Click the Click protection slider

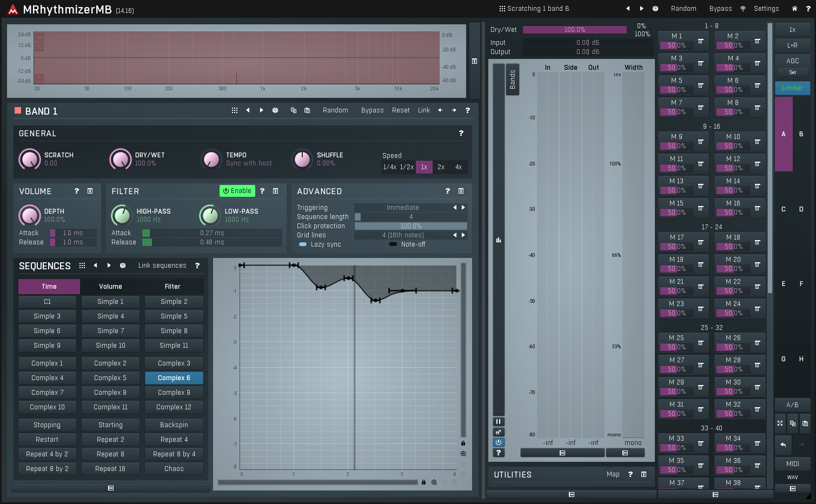click(410, 226)
